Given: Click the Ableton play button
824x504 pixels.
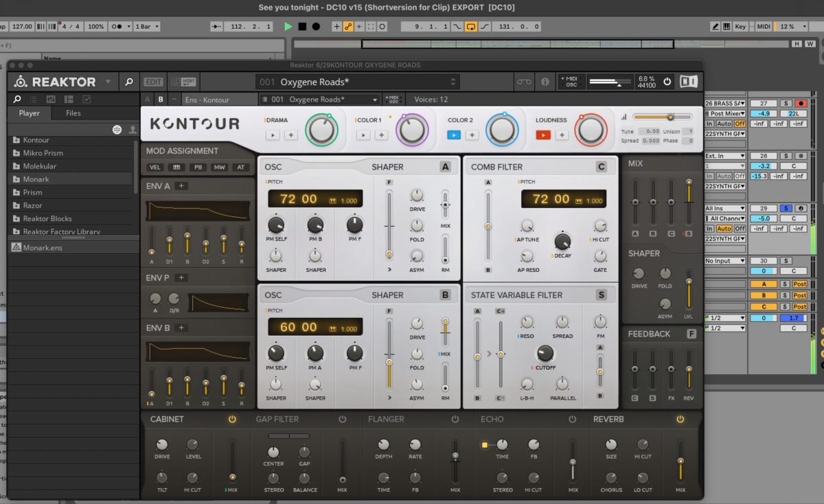Looking at the screenshot, I should tap(288, 26).
